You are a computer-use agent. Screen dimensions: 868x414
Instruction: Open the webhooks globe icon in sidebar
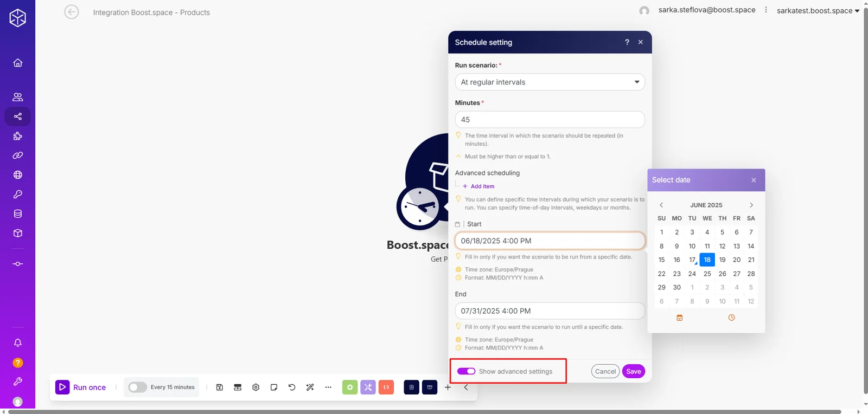(18, 175)
